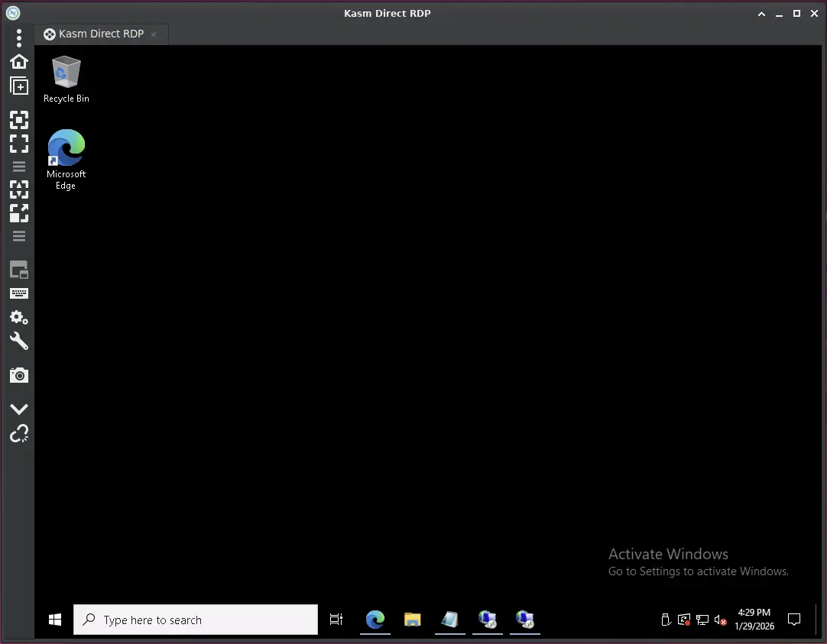Click the muted volume speaker icon

tap(721, 620)
